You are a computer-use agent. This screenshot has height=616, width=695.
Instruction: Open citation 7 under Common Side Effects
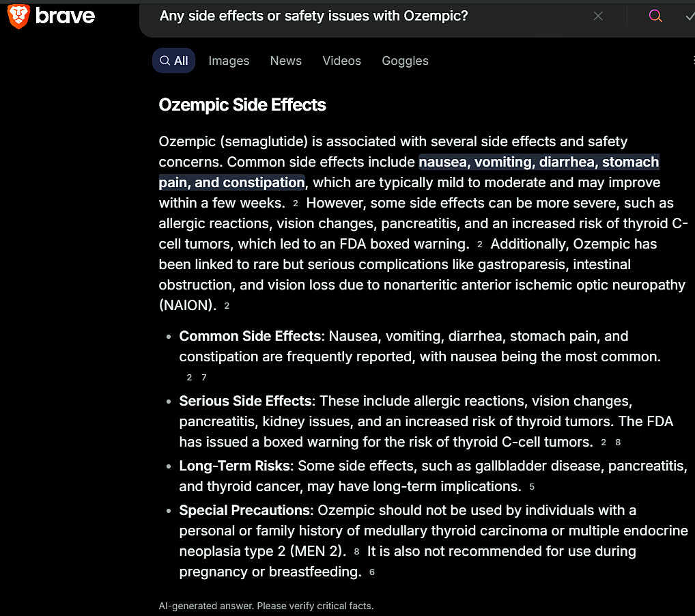(x=203, y=378)
